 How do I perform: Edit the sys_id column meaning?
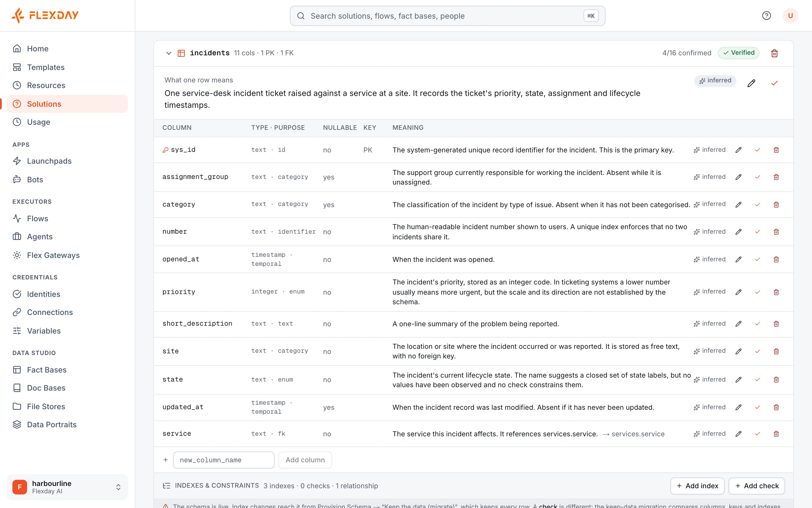[738, 150]
